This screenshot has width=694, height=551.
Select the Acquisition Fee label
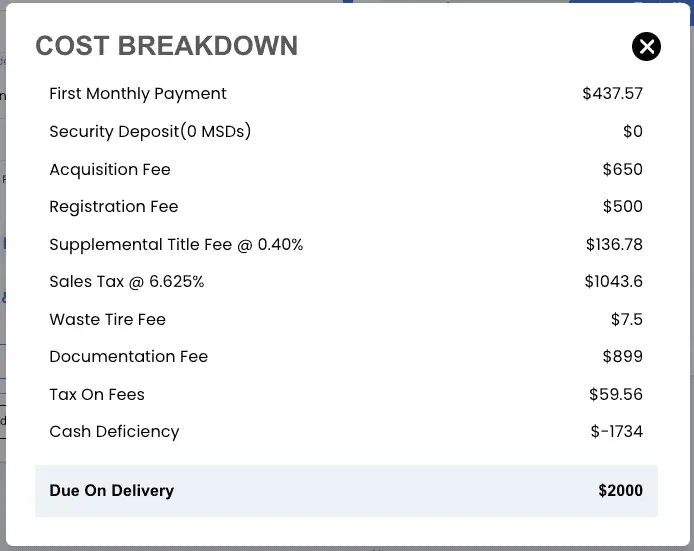pos(110,170)
